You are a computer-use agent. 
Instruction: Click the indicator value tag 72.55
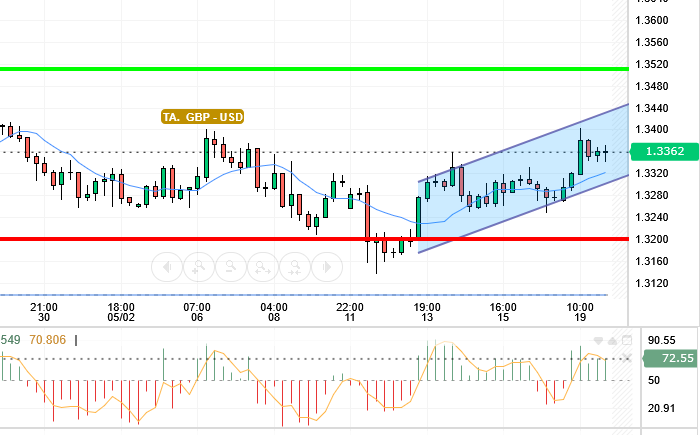[x=671, y=358]
